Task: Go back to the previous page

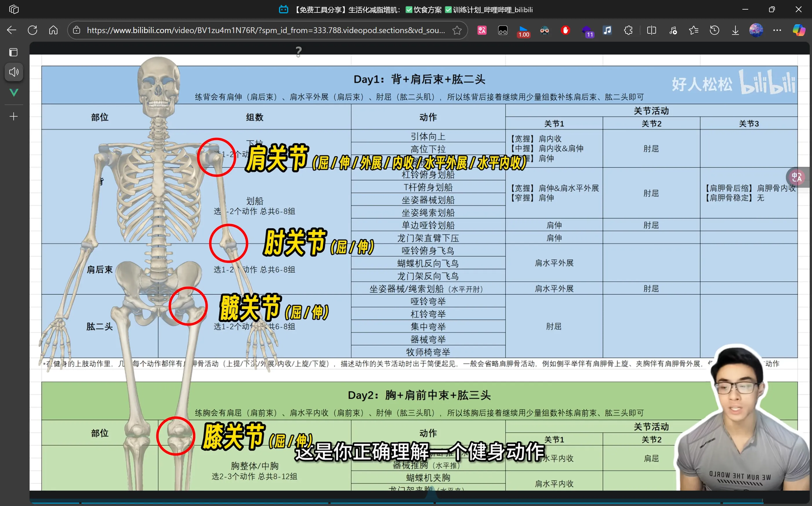Action: [x=12, y=30]
